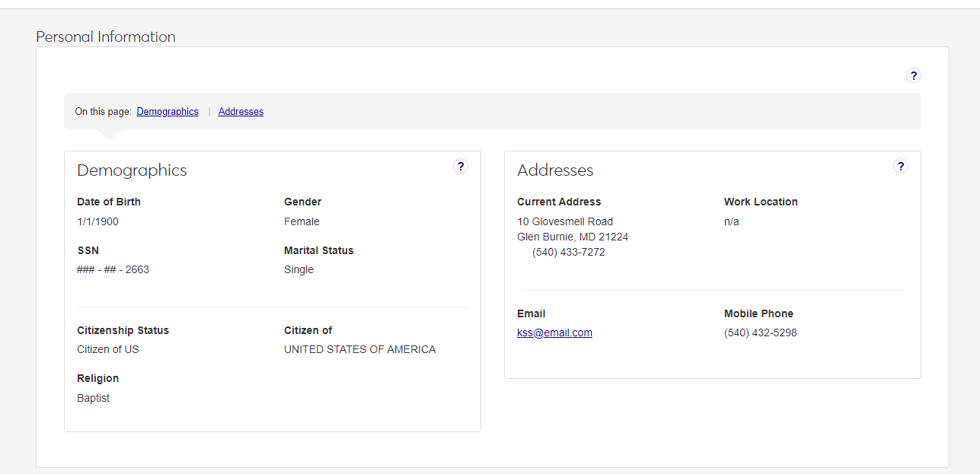Click the help icon atop Personal Information card

pos(914,75)
